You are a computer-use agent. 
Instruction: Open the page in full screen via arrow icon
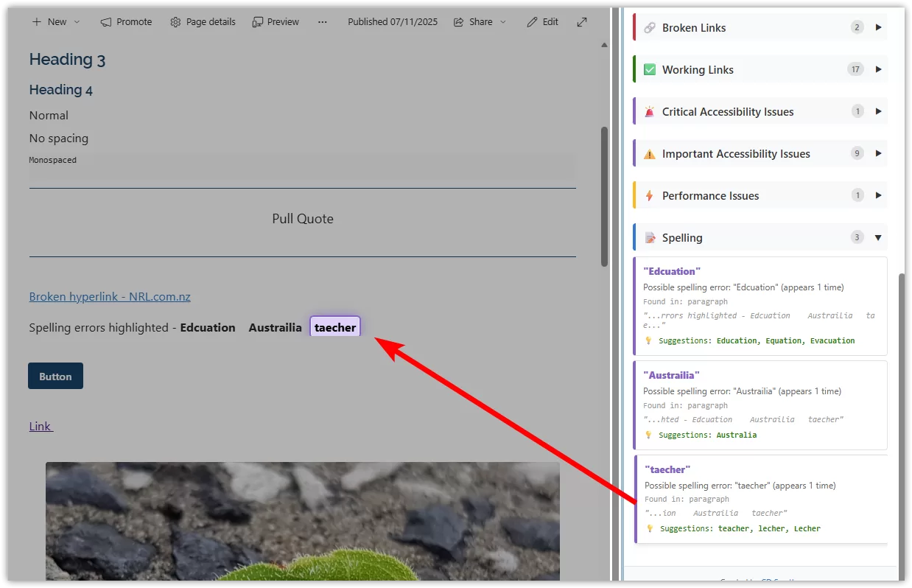(x=582, y=22)
